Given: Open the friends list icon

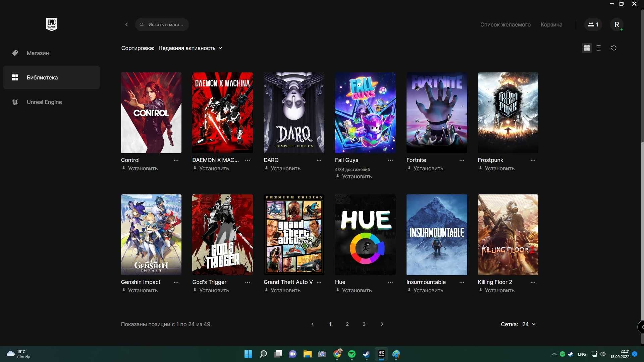Looking at the screenshot, I should tap(593, 24).
